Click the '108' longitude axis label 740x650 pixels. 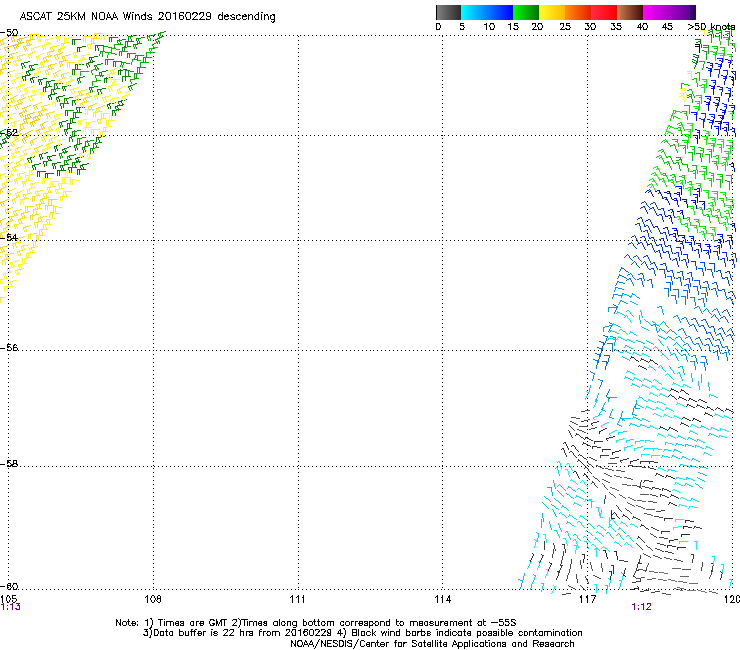[x=153, y=599]
